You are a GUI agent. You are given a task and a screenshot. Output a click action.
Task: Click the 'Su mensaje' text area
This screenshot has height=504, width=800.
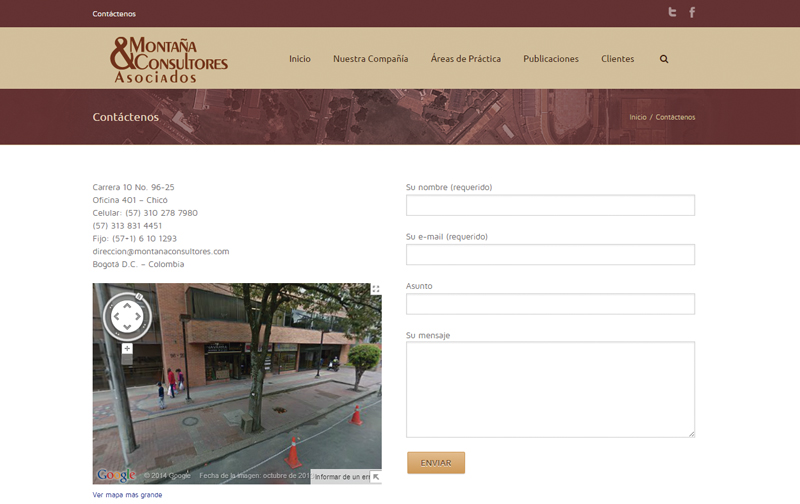pos(550,389)
